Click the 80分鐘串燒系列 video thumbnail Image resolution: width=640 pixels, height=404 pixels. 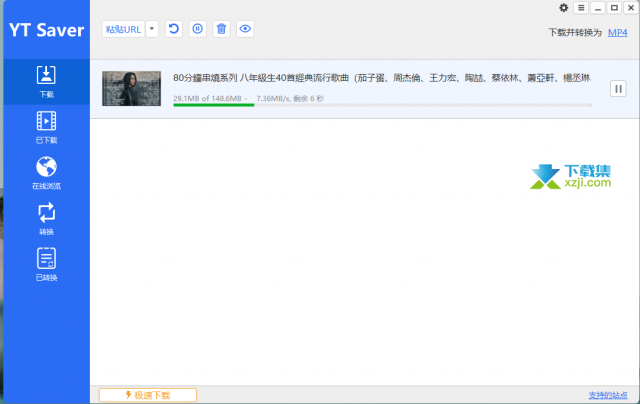pyautogui.click(x=131, y=89)
